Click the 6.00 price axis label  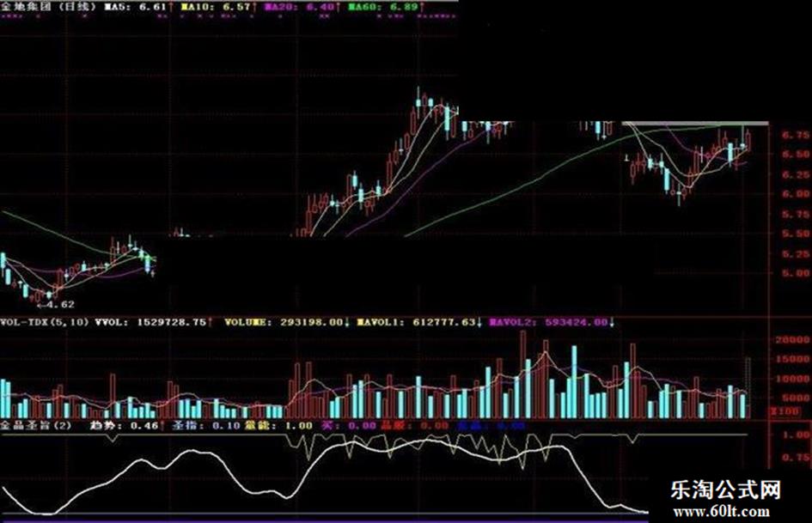click(x=796, y=194)
